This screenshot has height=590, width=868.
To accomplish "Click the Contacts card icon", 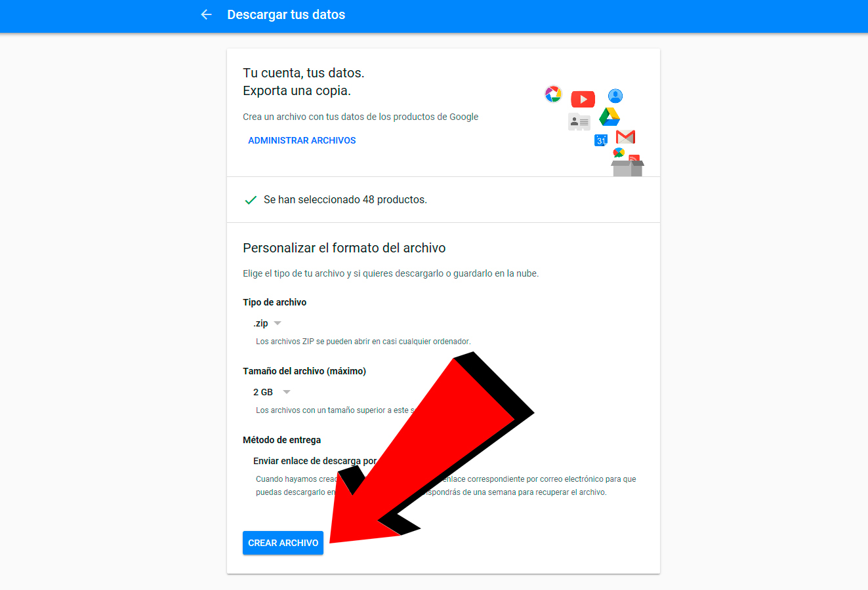I will (579, 122).
